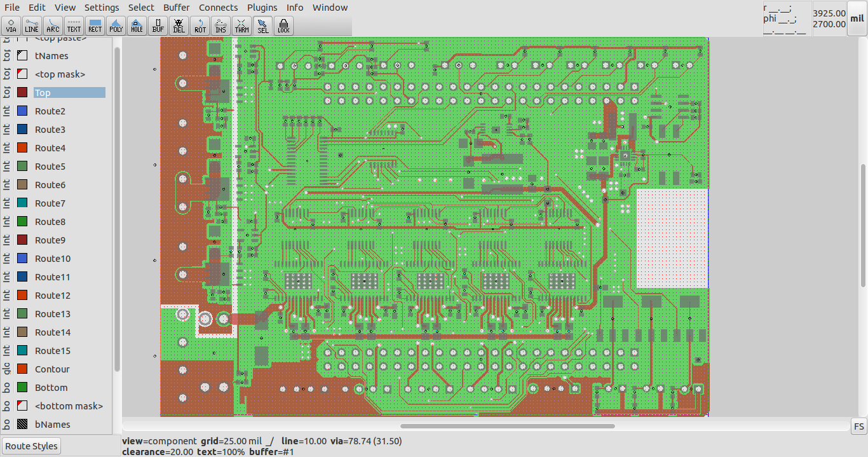Click the FS button in the status bar
Viewport: 868px width, 457px height.
(858, 426)
